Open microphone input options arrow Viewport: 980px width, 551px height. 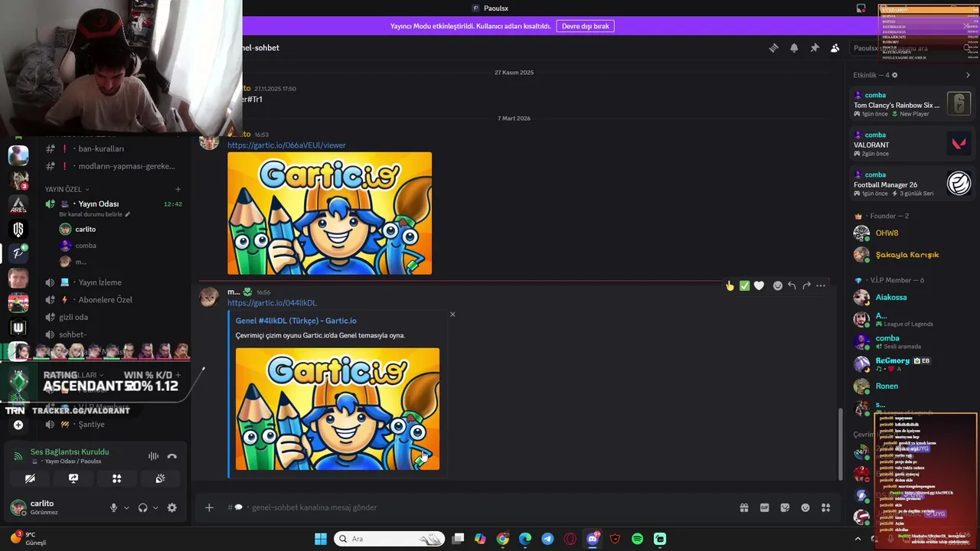(x=126, y=507)
